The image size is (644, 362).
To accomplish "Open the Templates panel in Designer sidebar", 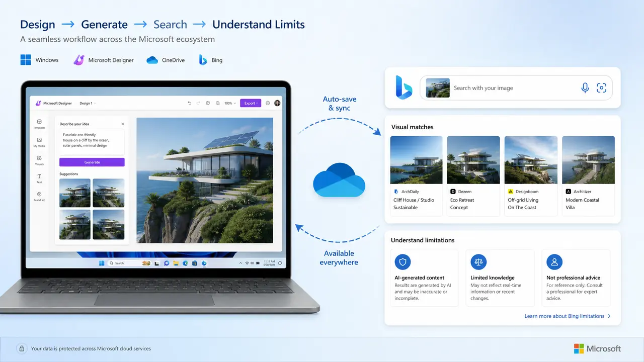I will click(x=39, y=124).
